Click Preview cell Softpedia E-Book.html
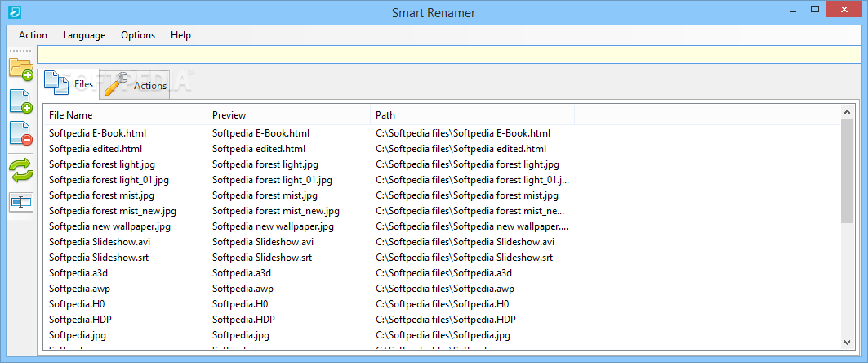868x363 pixels. (260, 133)
